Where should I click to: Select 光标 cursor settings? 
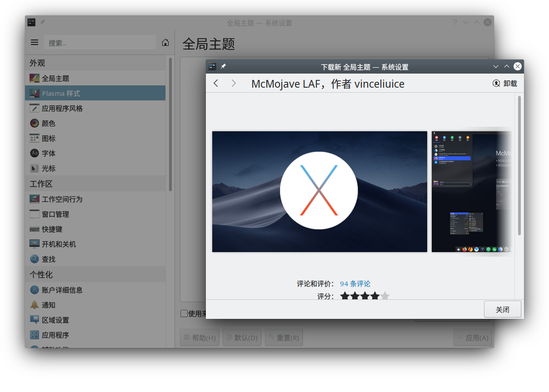95,168
